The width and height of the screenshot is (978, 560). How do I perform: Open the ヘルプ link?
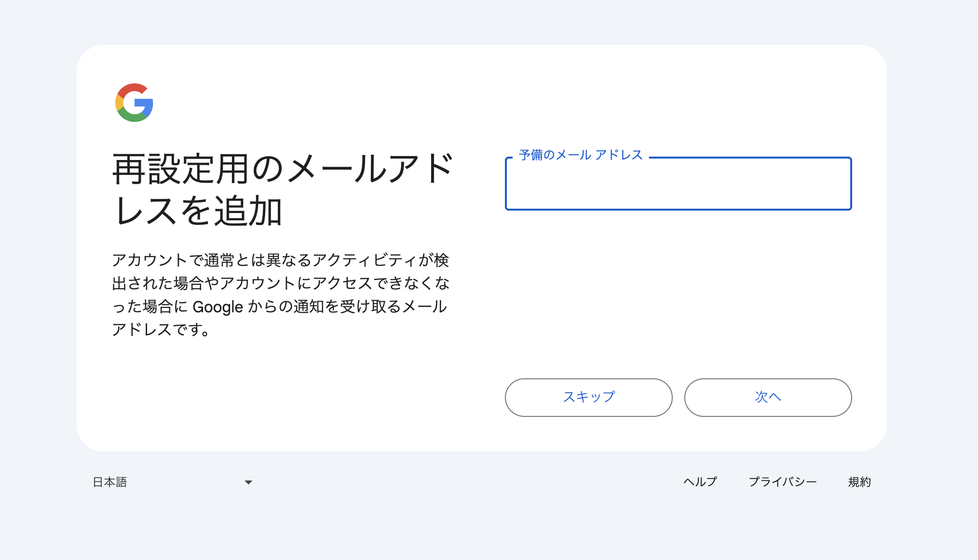pyautogui.click(x=700, y=482)
